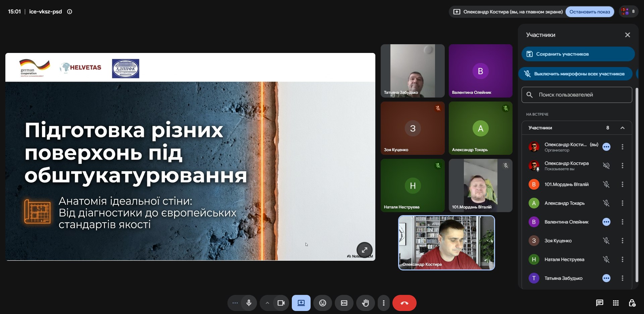Turn on closed captions
Viewport: 644px width, 314px height.
pyautogui.click(x=344, y=303)
